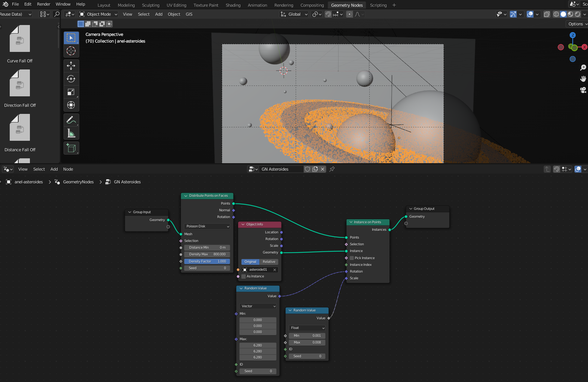Select the Transform tool
The width and height of the screenshot is (588, 382).
point(71,105)
